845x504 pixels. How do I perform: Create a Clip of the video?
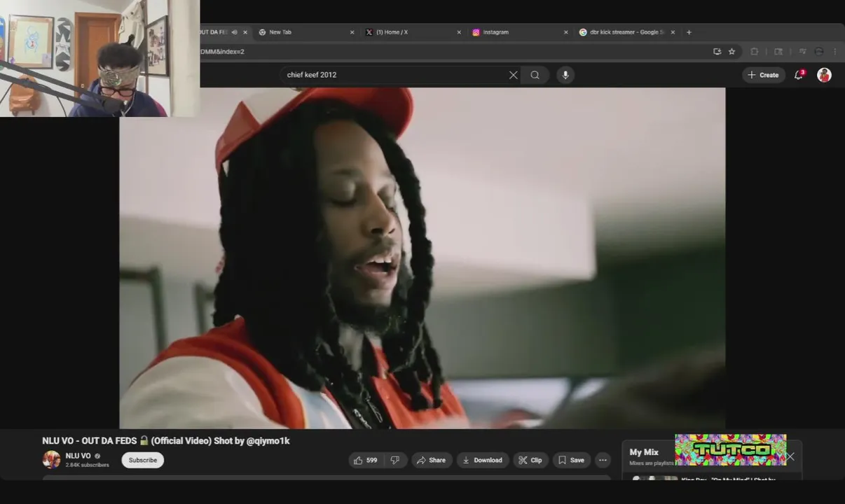coord(530,460)
